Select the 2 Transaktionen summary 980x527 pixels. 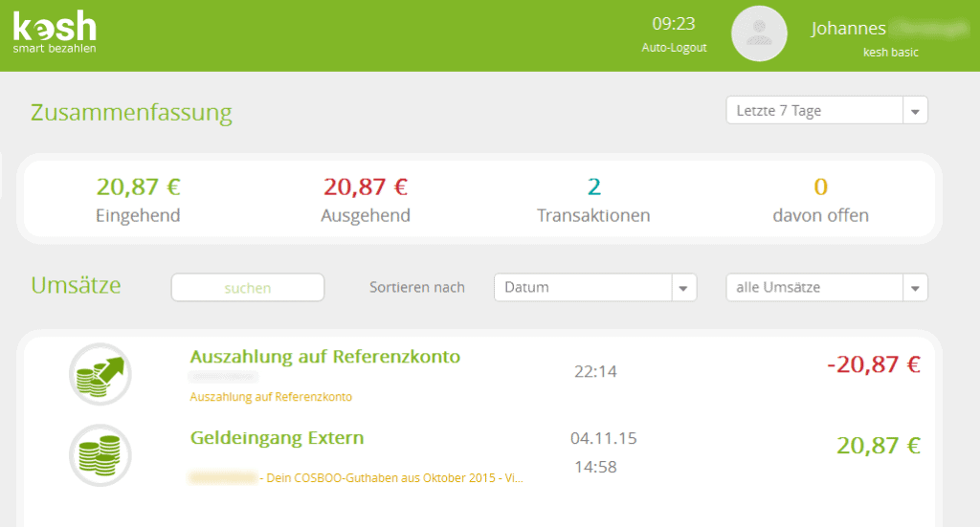coord(593,199)
